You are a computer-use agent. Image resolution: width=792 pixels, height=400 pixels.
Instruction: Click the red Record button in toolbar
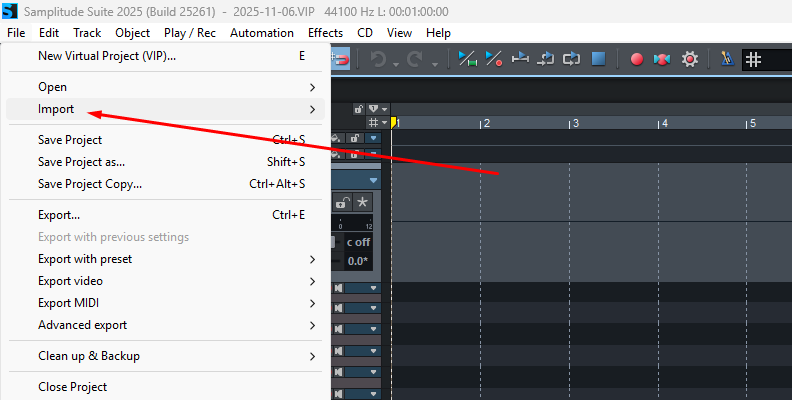pos(637,59)
